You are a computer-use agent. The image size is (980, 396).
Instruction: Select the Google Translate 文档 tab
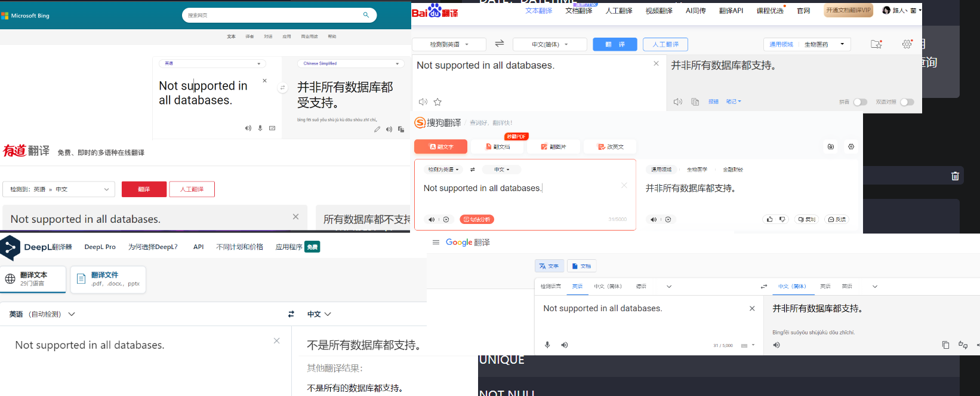[x=582, y=266]
